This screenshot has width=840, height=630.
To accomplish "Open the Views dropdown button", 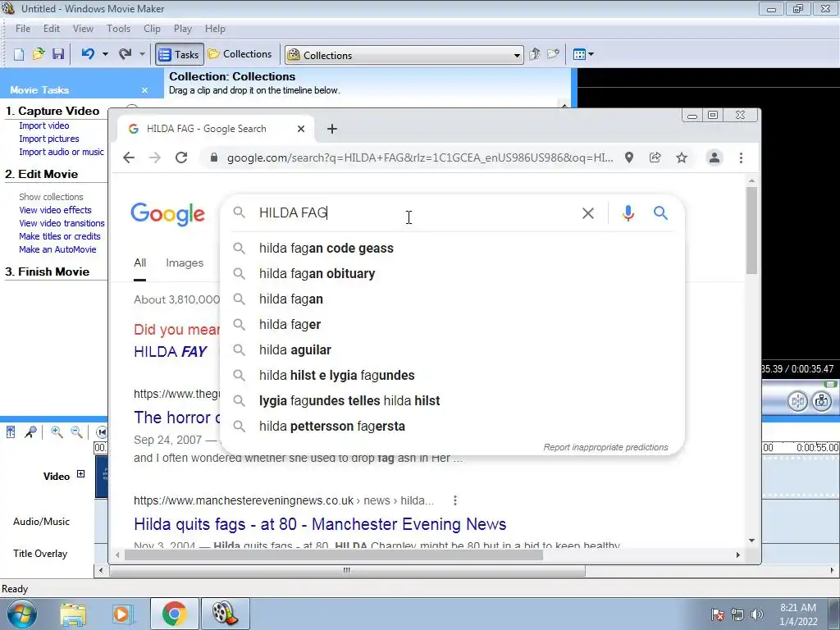I will [583, 54].
